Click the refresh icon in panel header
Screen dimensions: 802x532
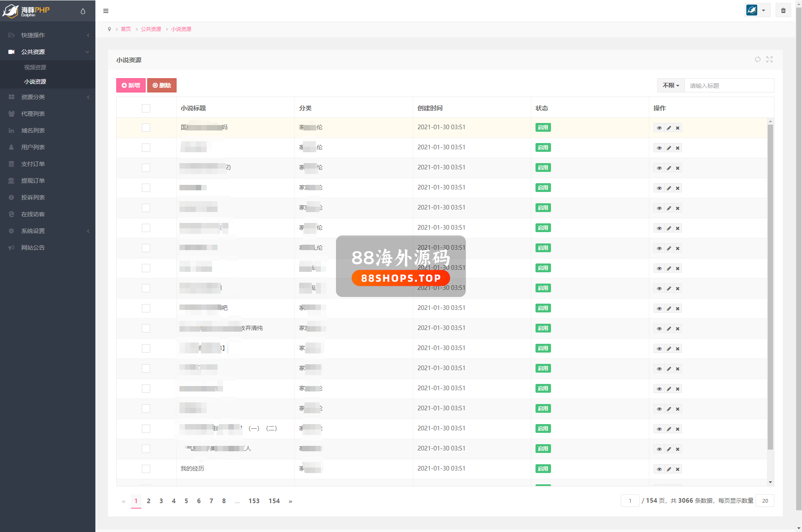click(758, 59)
